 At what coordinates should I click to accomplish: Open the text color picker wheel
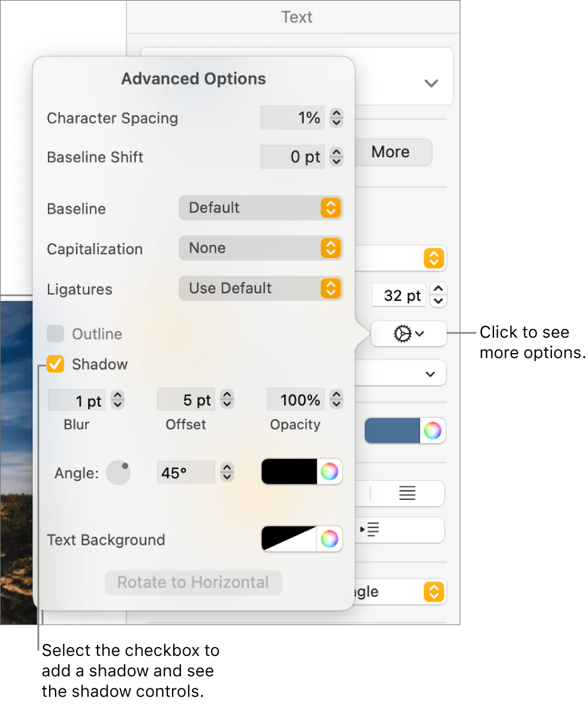[x=433, y=431]
